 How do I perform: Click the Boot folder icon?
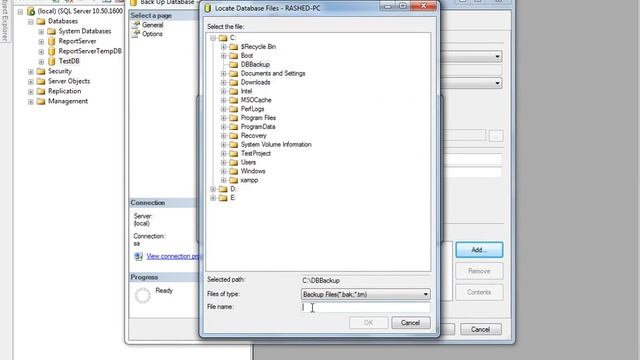(x=233, y=56)
